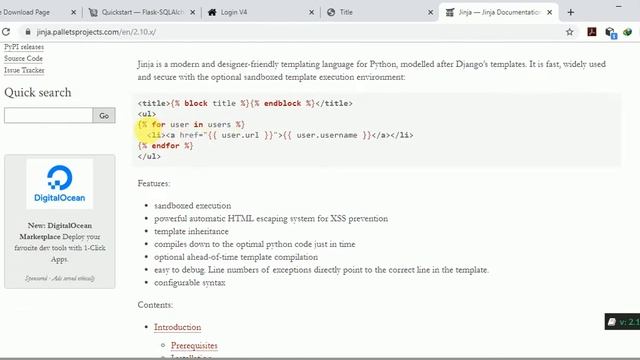Open the PyPI releases link
640x360 pixels.
24,47
